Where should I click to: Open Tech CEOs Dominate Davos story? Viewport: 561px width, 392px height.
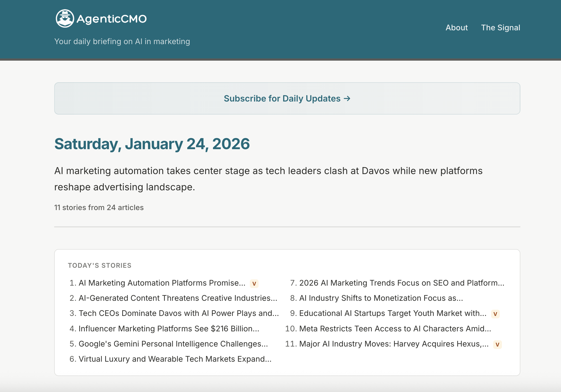[x=179, y=313]
